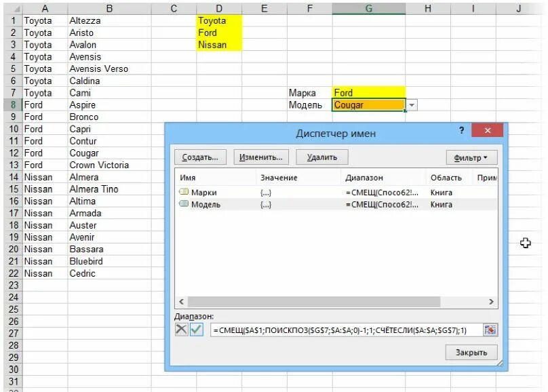Close the Диспетчер имен dialog

(488, 130)
